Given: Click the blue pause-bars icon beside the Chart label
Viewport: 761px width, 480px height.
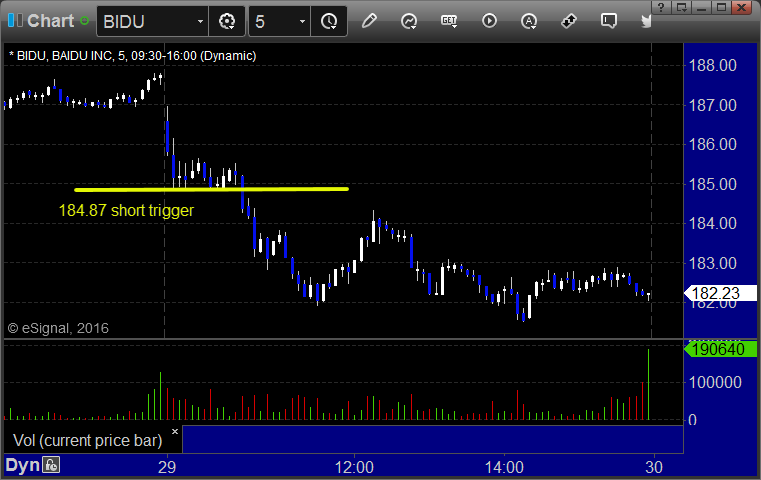Looking at the screenshot, I should click(x=15, y=21).
